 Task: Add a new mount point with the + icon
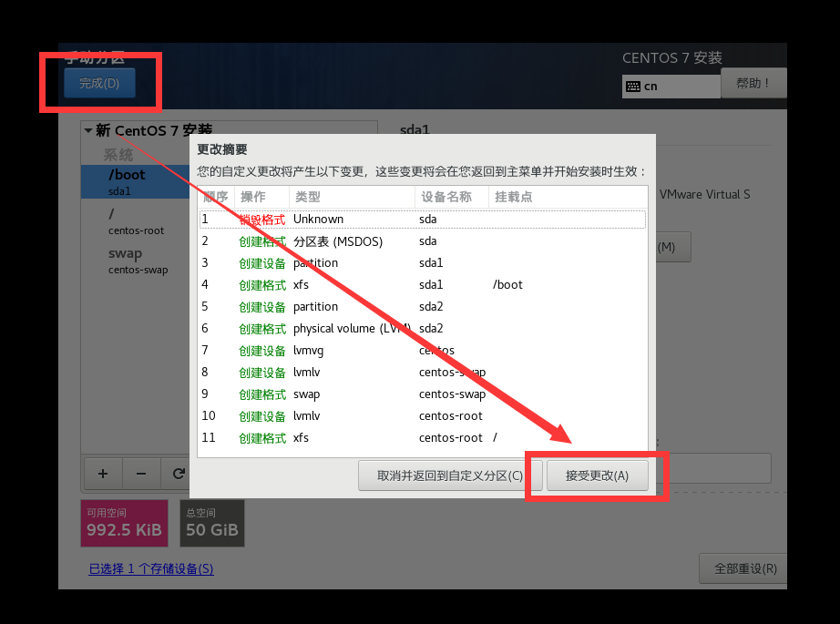tap(102, 474)
